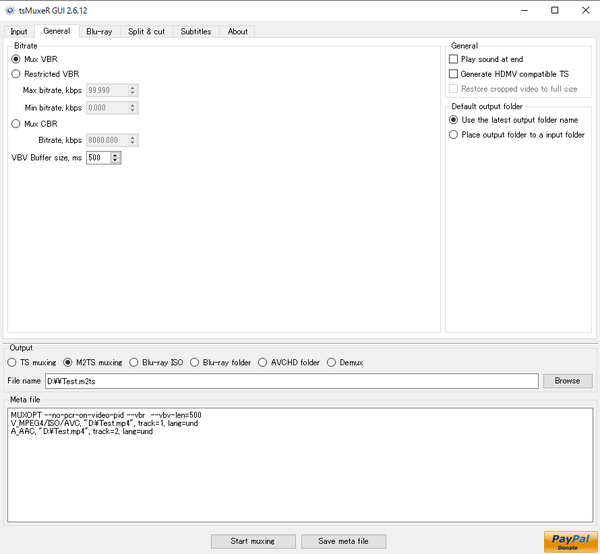Choose Restricted VBR bitrate mode

pos(45,74)
